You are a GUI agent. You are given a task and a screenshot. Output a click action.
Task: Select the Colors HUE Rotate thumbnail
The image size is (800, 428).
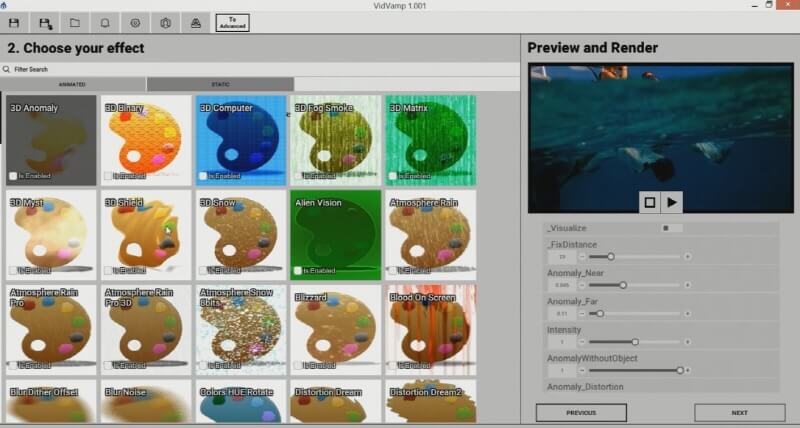click(x=241, y=401)
